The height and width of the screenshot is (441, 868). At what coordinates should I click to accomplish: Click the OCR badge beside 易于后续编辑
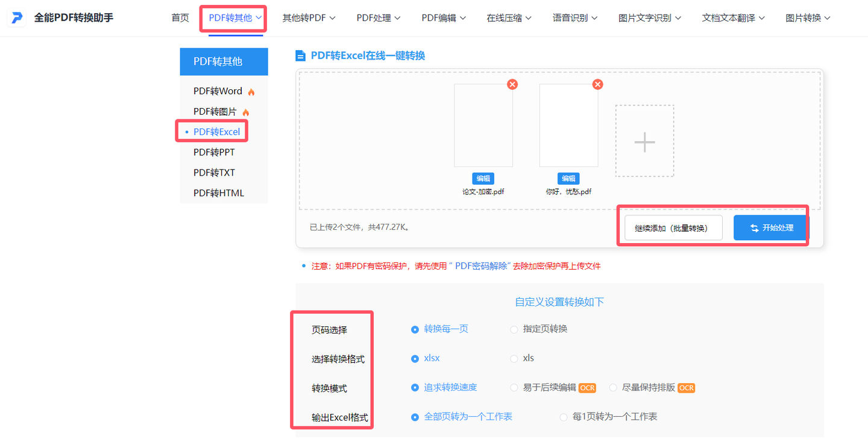coord(587,388)
